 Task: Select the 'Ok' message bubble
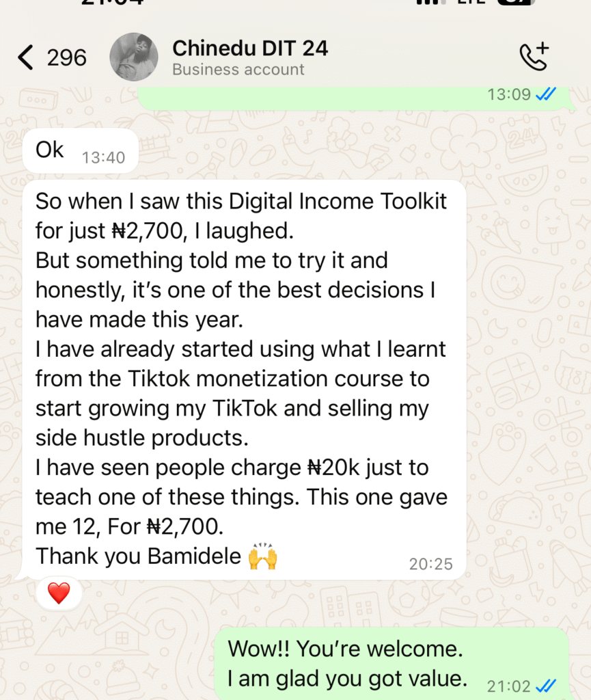81,151
